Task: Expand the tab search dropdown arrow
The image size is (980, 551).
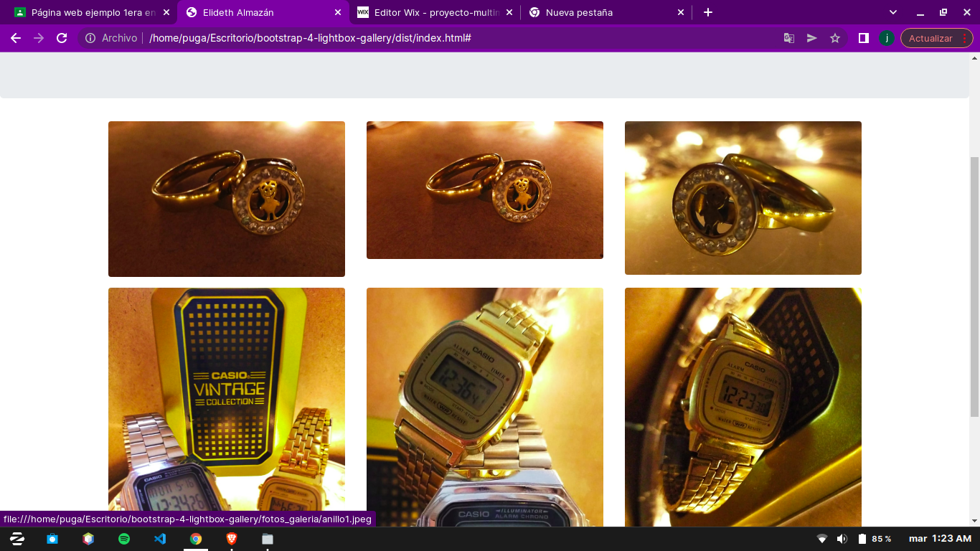Action: [x=893, y=12]
